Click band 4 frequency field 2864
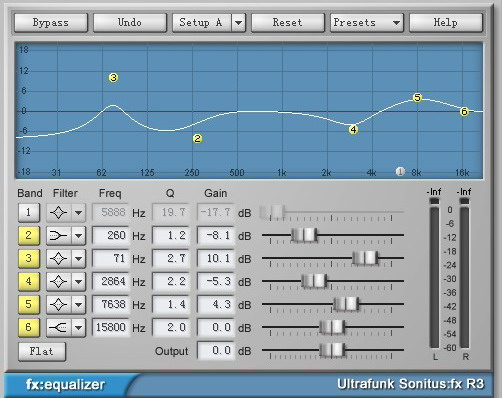 [x=111, y=282]
